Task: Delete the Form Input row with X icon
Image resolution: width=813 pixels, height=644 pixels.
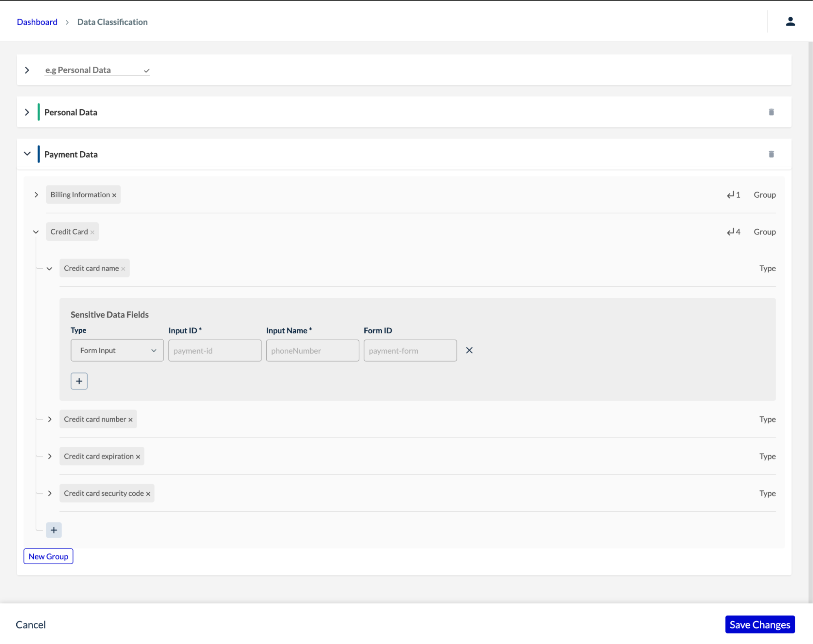Action: point(469,350)
